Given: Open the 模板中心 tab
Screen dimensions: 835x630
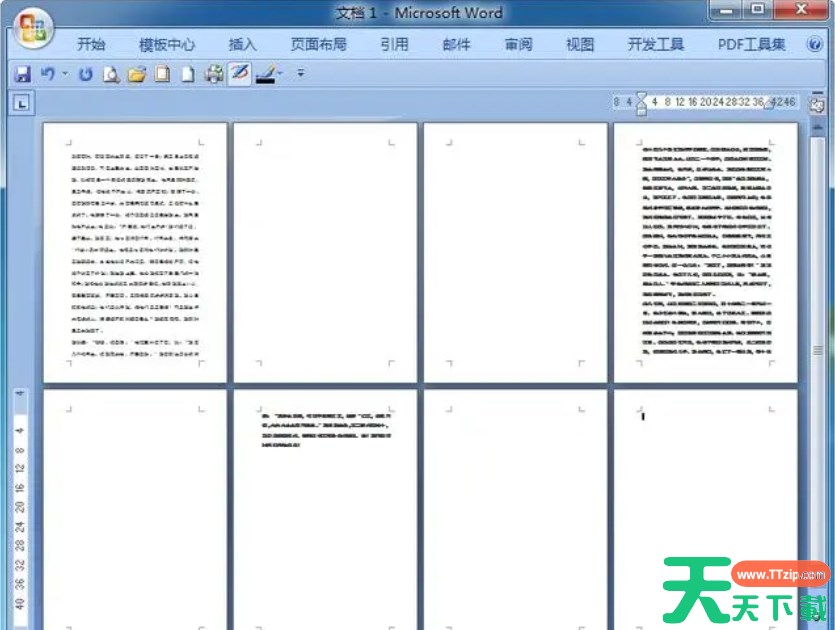Looking at the screenshot, I should click(x=167, y=44).
